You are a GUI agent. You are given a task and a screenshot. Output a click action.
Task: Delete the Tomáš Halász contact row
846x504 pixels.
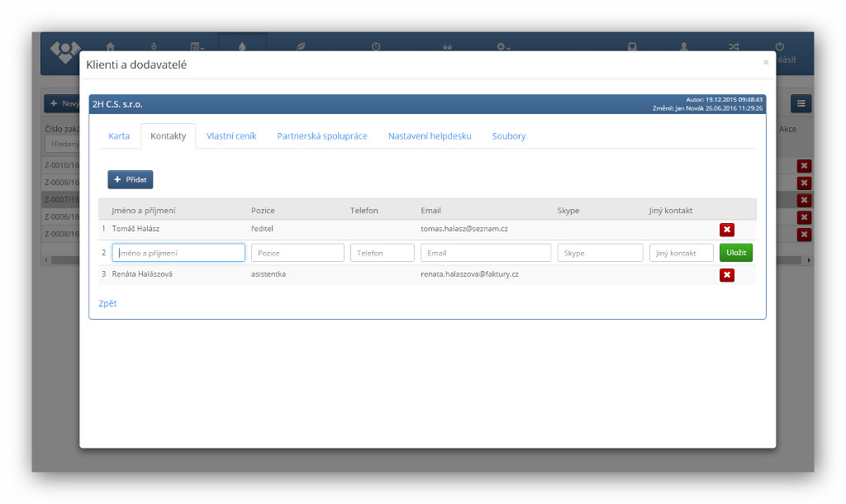click(726, 230)
